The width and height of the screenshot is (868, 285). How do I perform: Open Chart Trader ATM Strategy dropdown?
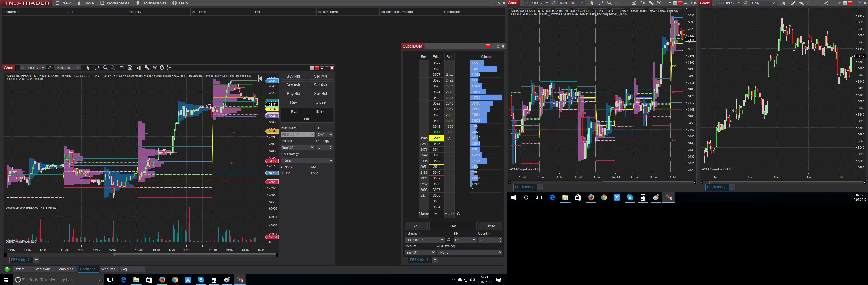coord(307,160)
